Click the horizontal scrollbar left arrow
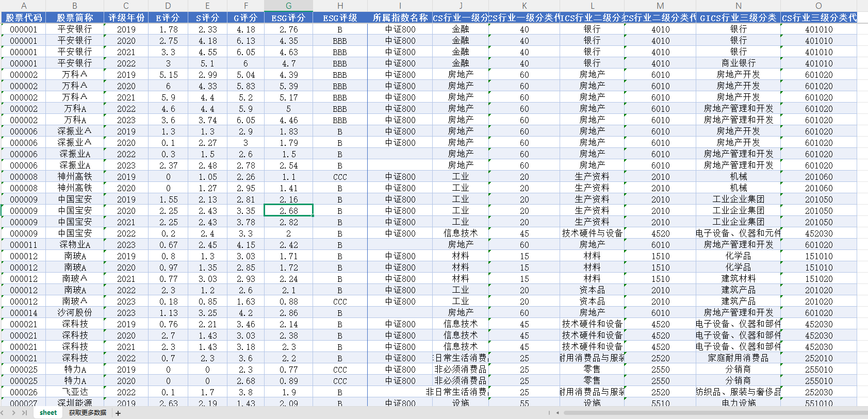Viewport: 868px width, 419px height. tap(557, 413)
